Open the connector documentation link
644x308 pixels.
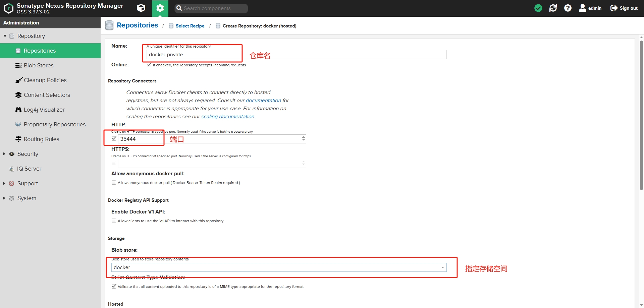[263, 101]
